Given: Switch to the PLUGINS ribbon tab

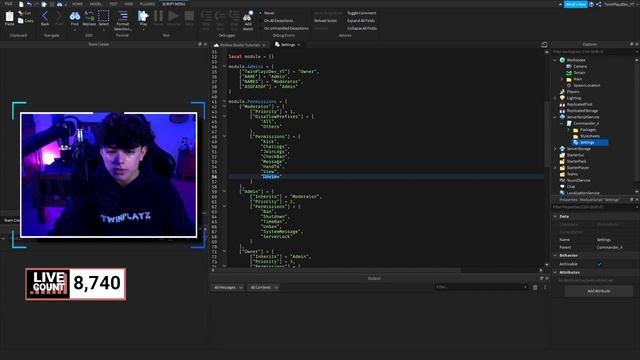Looking at the screenshot, I should [147, 4].
